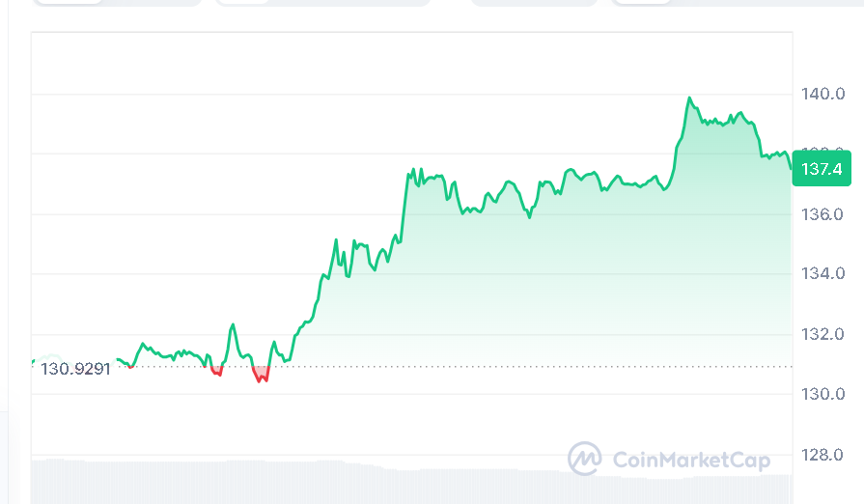The image size is (864, 504).
Task: Click the right end of the green price line
Action: pyautogui.click(x=791, y=167)
